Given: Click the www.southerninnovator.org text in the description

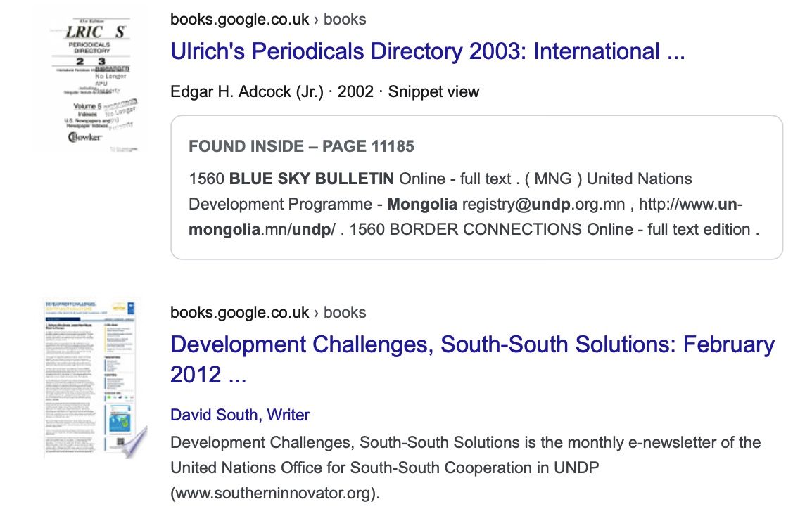Looking at the screenshot, I should 275,493.
